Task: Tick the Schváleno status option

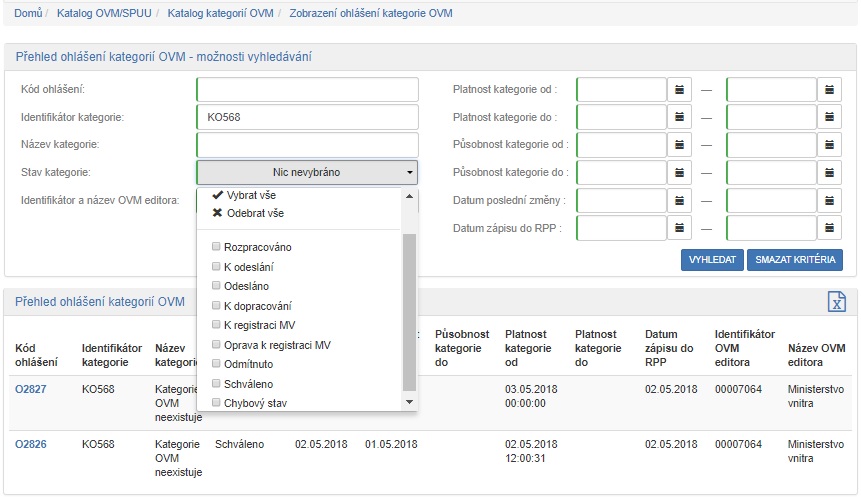Action: (216, 384)
